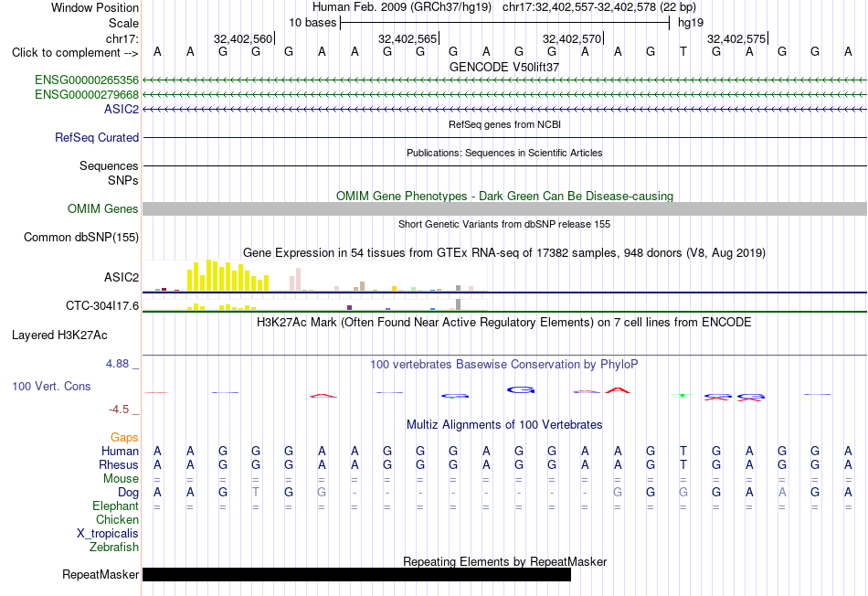Click the Sequences track label
Screen dimensions: 868x596
tap(109, 165)
